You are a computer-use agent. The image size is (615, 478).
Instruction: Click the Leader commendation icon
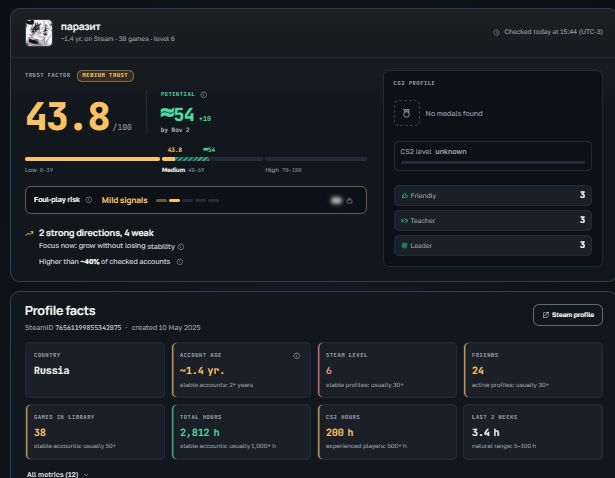coord(404,245)
